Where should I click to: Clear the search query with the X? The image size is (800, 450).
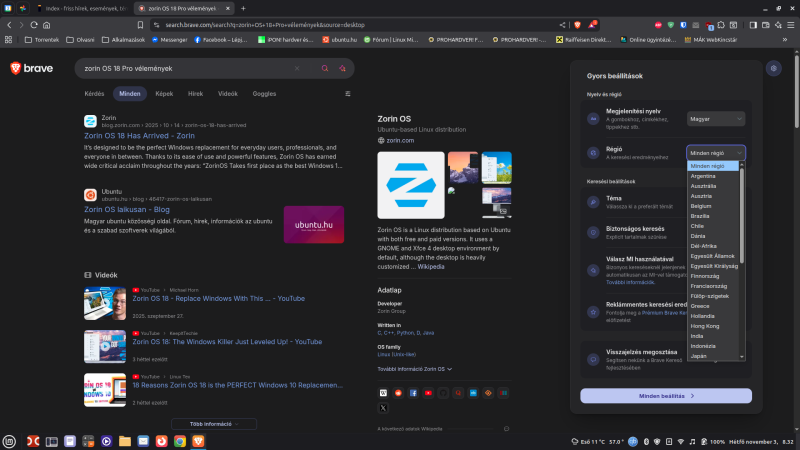tap(297, 68)
